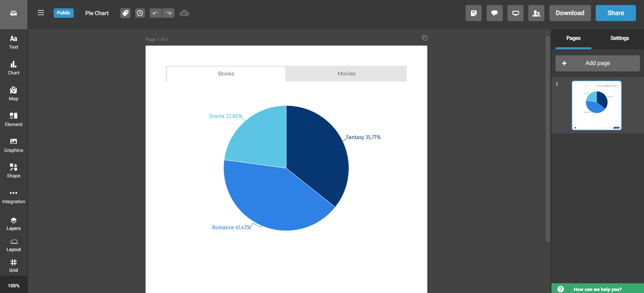
Task: Open the Integration tool panel
Action: coord(14,197)
